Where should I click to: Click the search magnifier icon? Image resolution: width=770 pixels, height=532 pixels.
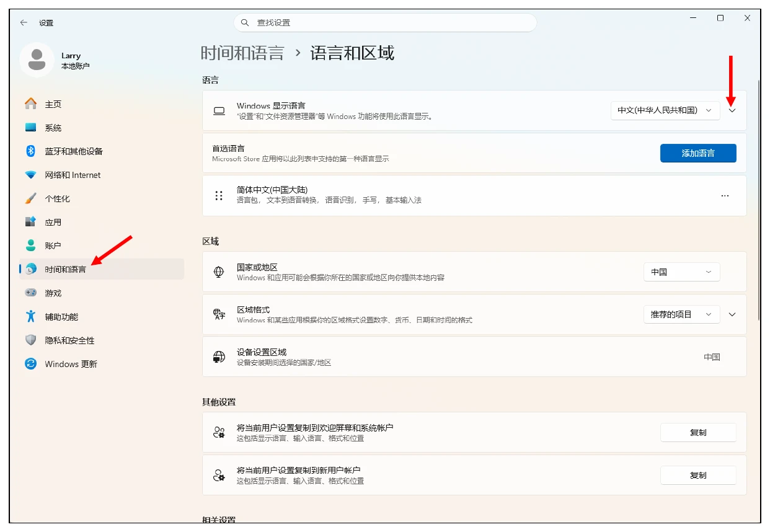245,22
